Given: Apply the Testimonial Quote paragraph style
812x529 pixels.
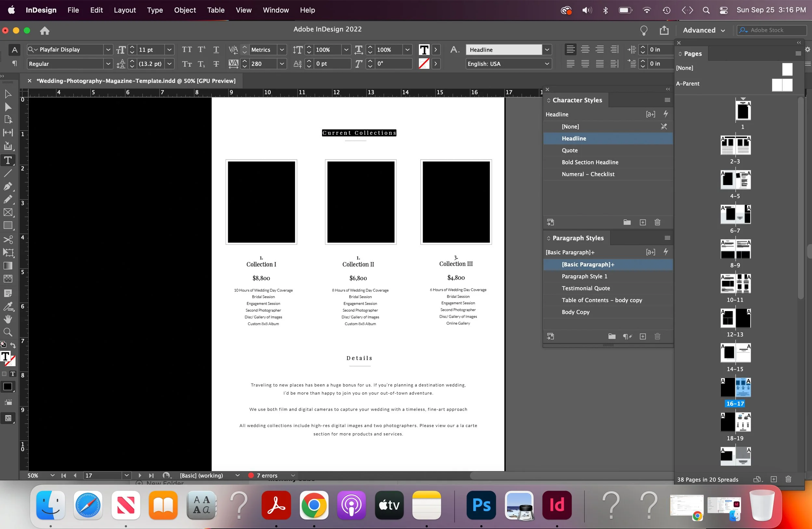Looking at the screenshot, I should 608,288.
